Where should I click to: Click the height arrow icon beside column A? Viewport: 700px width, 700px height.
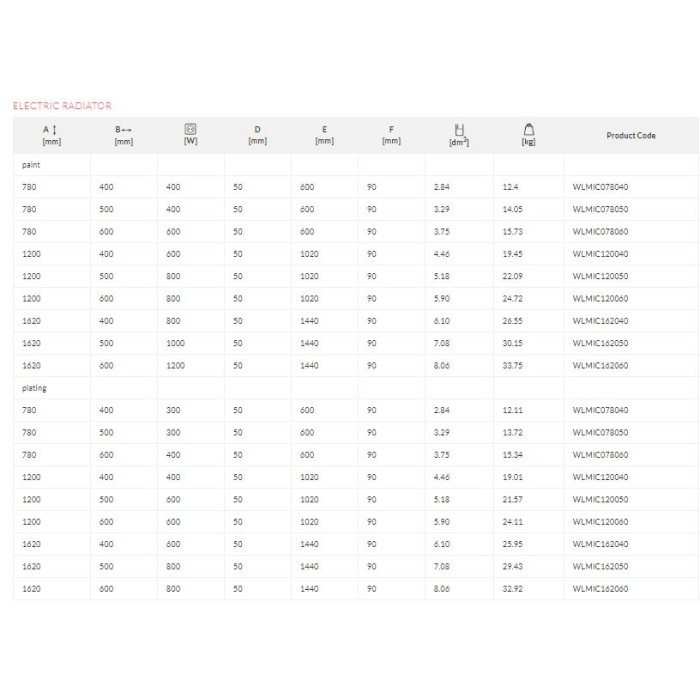pos(54,130)
